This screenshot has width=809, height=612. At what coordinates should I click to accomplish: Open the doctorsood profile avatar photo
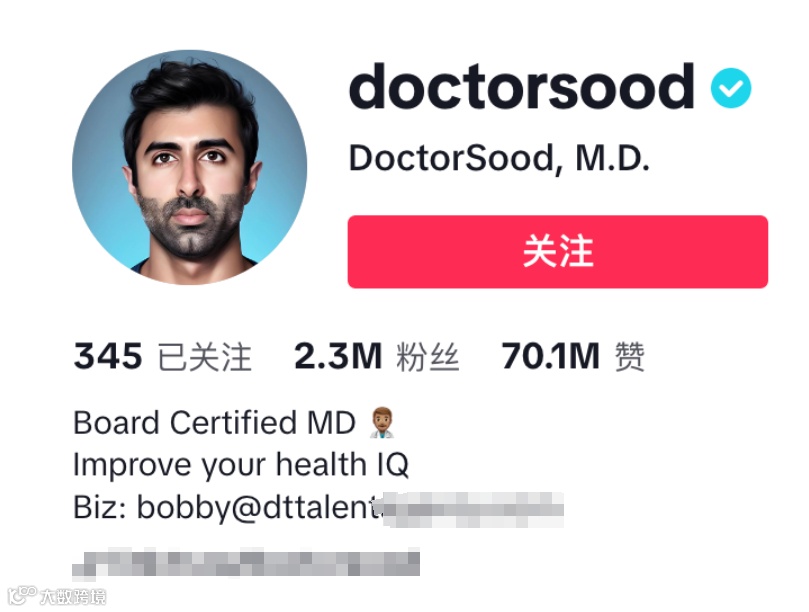(190, 167)
